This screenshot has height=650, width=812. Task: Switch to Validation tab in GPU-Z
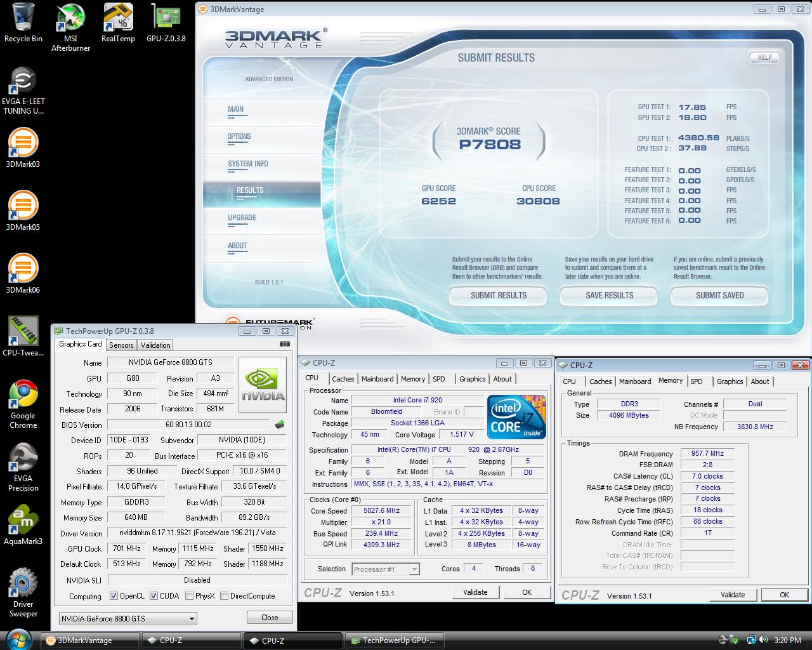point(155,345)
